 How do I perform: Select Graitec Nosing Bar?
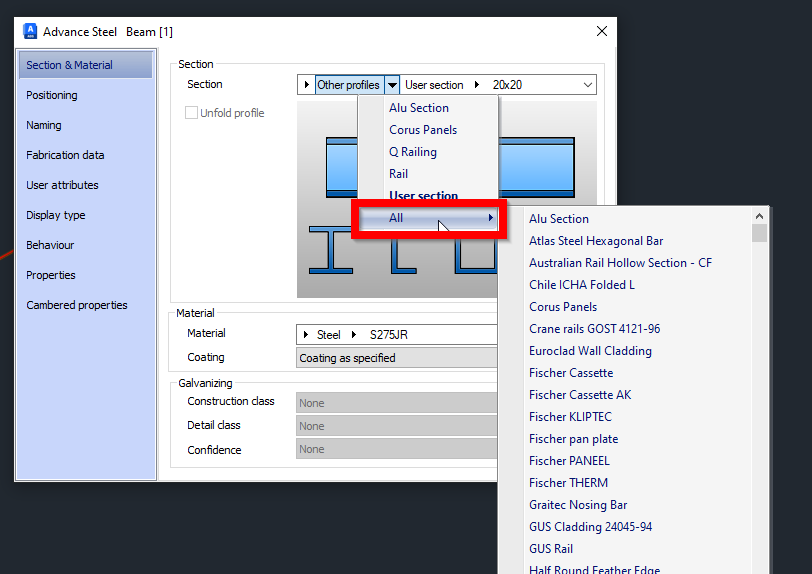coord(578,505)
